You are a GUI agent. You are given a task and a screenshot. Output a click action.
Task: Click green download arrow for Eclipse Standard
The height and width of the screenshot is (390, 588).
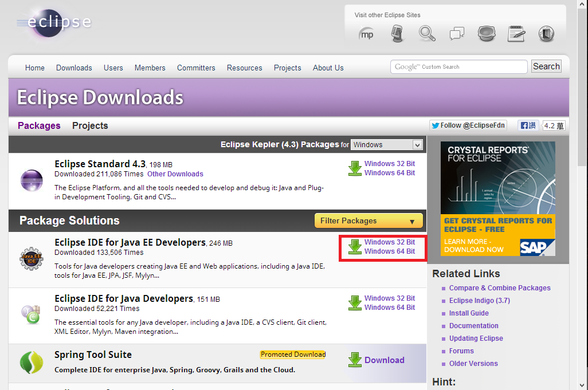pyautogui.click(x=355, y=168)
